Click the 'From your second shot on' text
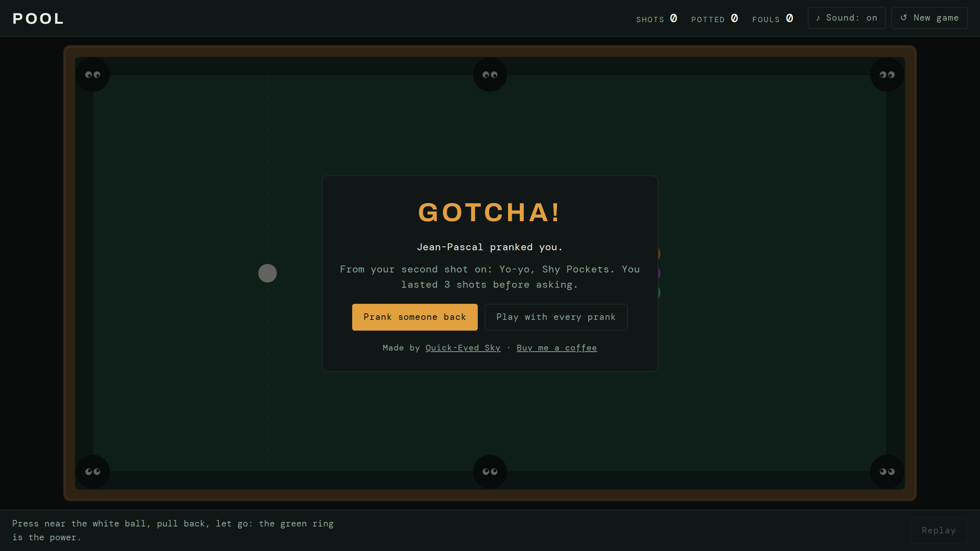Screen dimensions: 980x551 pos(490,277)
